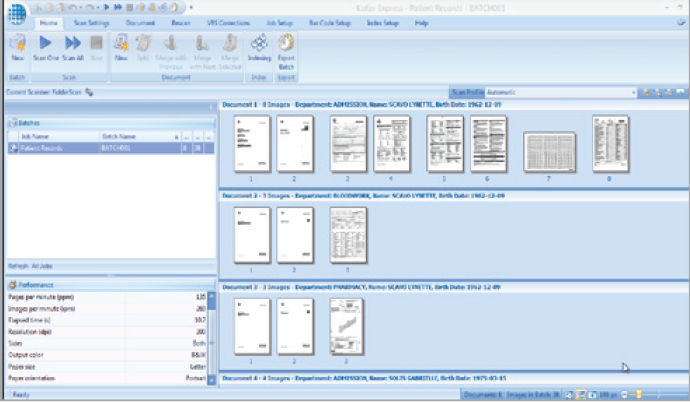Image resolution: width=690 pixels, height=402 pixels.
Task: Click the Export Batch icon
Action: click(286, 47)
